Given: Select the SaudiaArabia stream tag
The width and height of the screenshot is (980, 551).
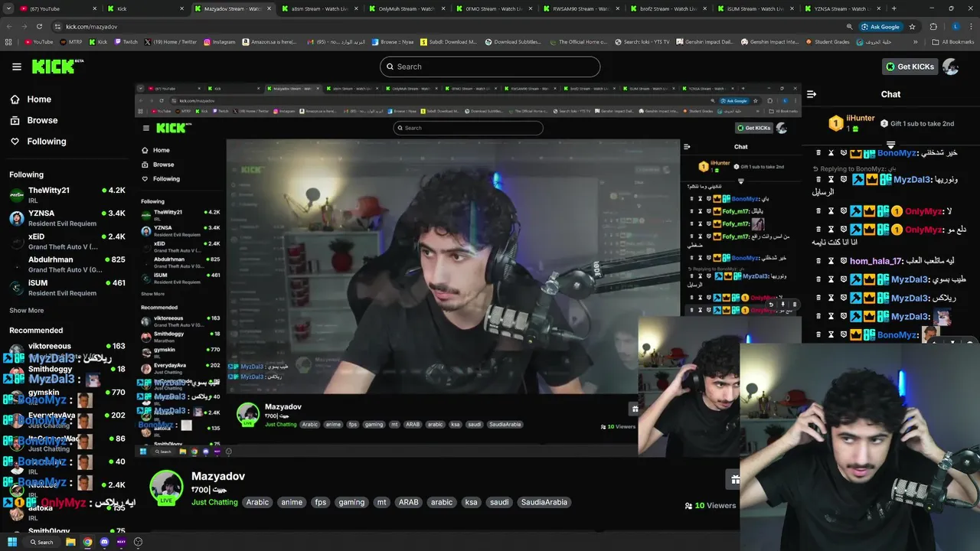Looking at the screenshot, I should 544,503.
